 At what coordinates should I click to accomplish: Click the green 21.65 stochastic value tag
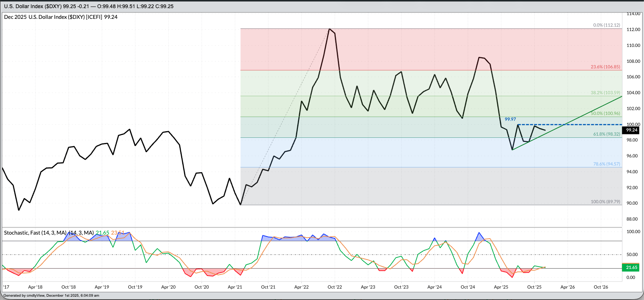(631, 267)
